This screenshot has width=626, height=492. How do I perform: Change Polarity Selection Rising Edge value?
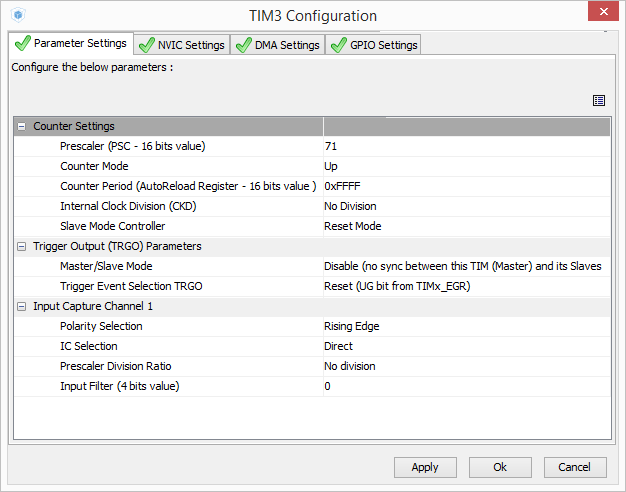point(466,326)
